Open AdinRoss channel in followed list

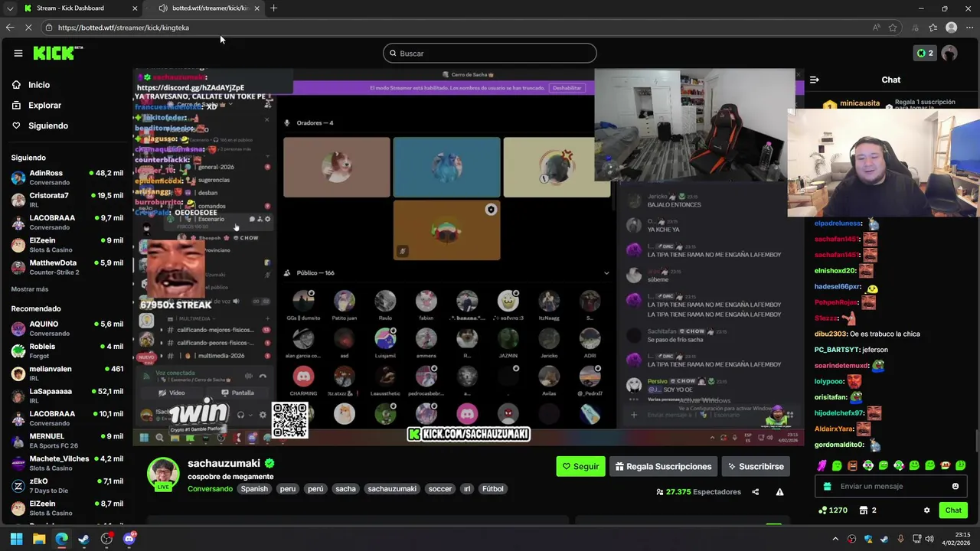67,178
